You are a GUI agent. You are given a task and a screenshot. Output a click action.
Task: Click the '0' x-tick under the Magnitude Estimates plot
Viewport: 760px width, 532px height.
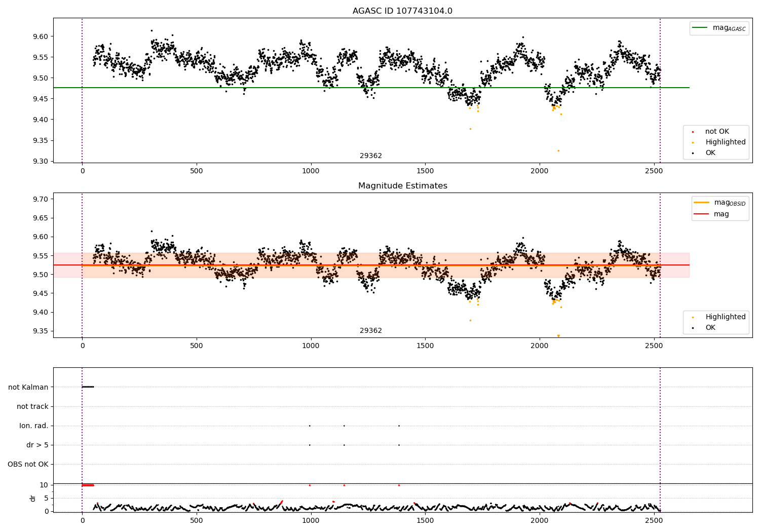click(x=82, y=346)
